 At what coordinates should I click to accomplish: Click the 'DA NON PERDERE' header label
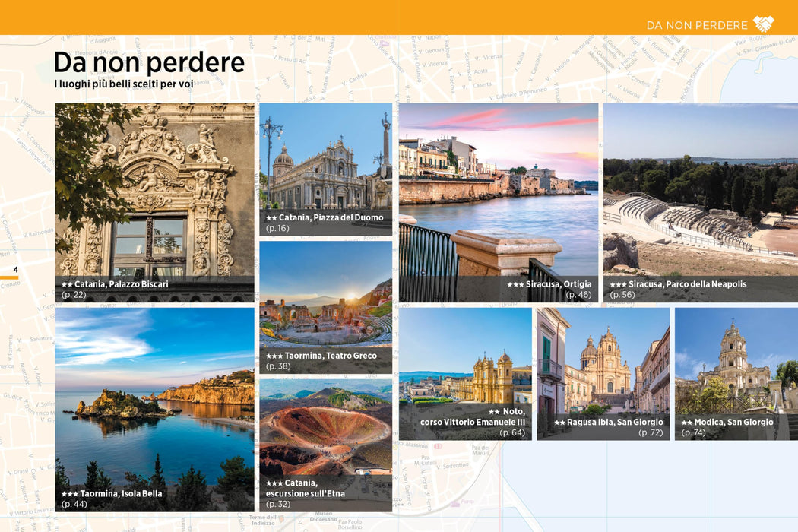pos(697,25)
